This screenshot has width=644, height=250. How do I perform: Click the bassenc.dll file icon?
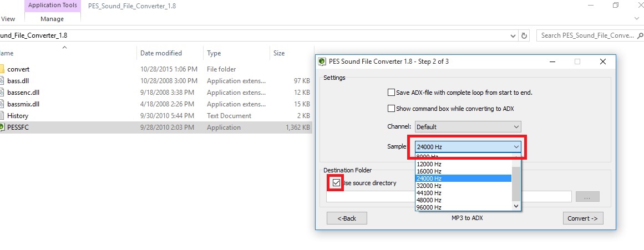2,93
